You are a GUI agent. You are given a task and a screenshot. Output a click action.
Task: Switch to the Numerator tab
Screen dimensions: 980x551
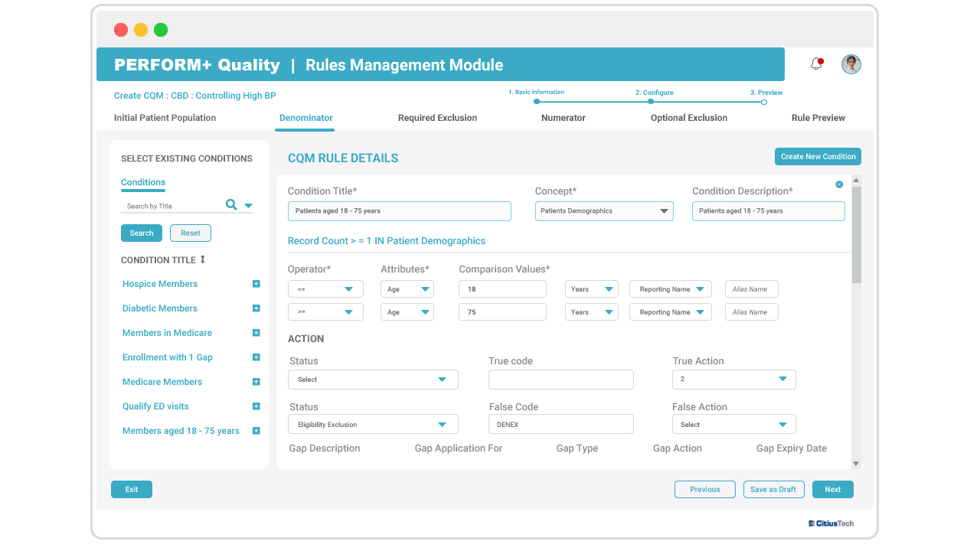tap(563, 118)
